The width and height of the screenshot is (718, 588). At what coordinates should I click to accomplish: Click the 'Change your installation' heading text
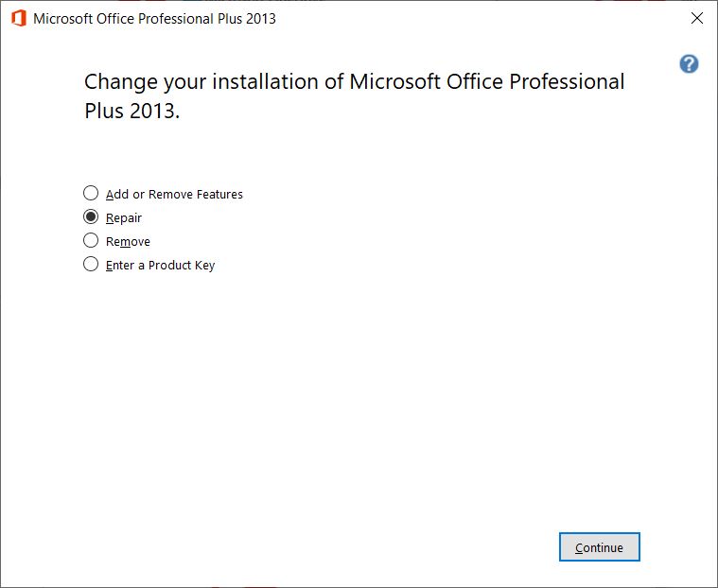coord(355,82)
